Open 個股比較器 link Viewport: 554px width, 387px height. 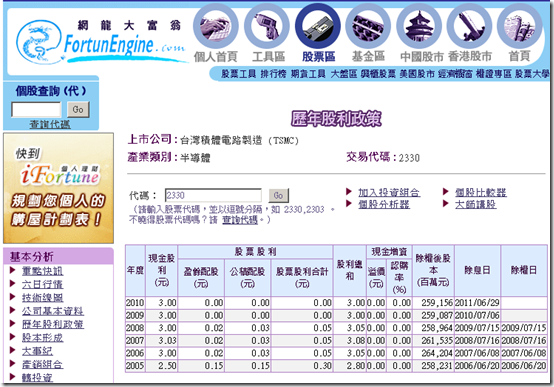point(481,192)
